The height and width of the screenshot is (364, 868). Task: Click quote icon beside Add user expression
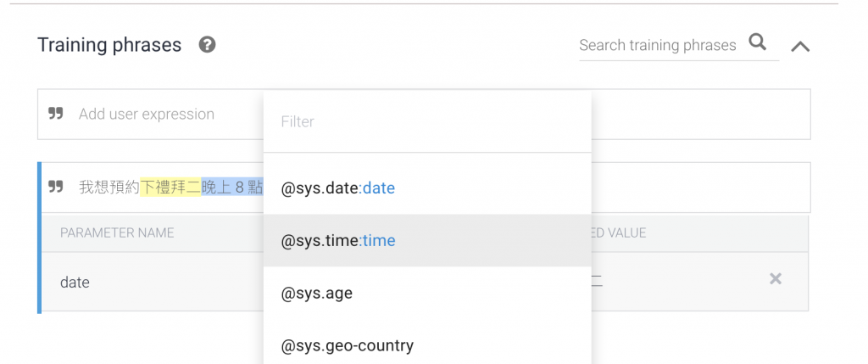(x=56, y=114)
